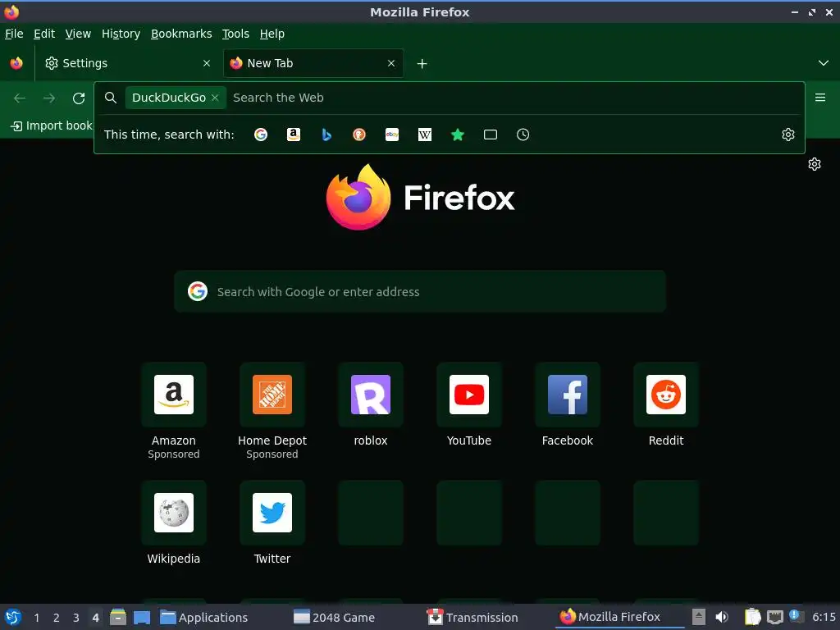Open clipboard manager tray icon
The width and height of the screenshot is (840, 630).
752,617
